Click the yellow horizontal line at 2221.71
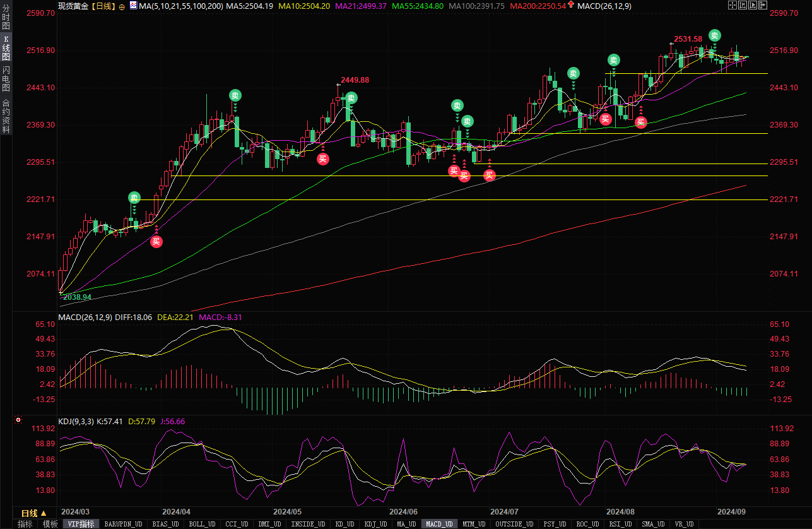812x529 pixels. coord(379,199)
